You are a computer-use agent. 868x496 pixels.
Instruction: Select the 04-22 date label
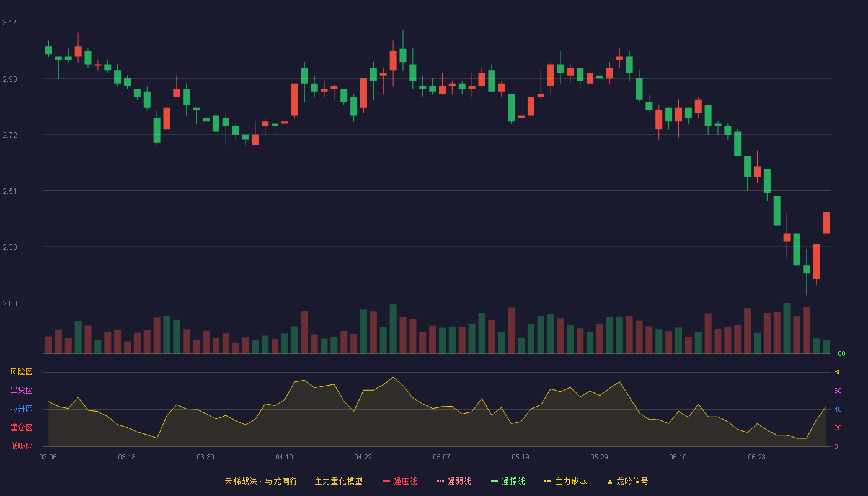point(363,457)
